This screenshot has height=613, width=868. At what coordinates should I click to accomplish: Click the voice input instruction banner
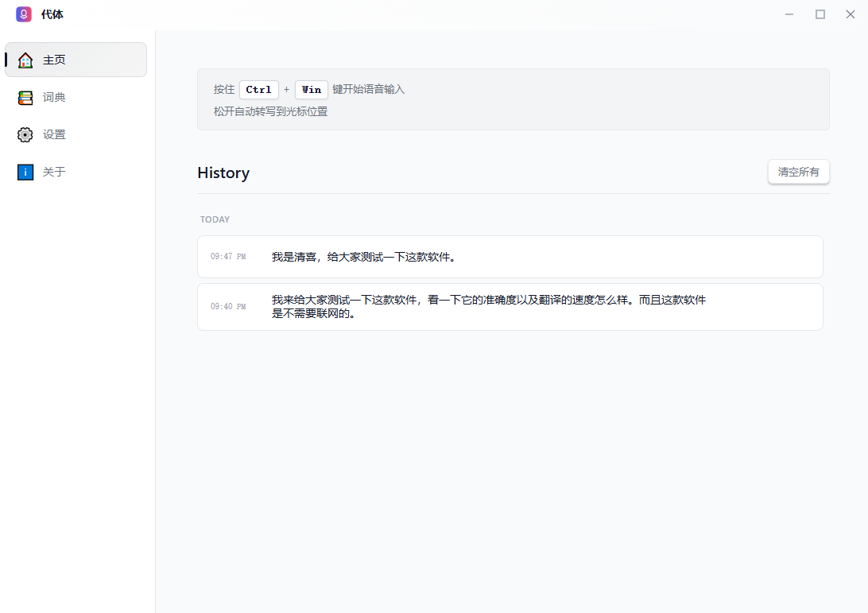pyautogui.click(x=513, y=99)
